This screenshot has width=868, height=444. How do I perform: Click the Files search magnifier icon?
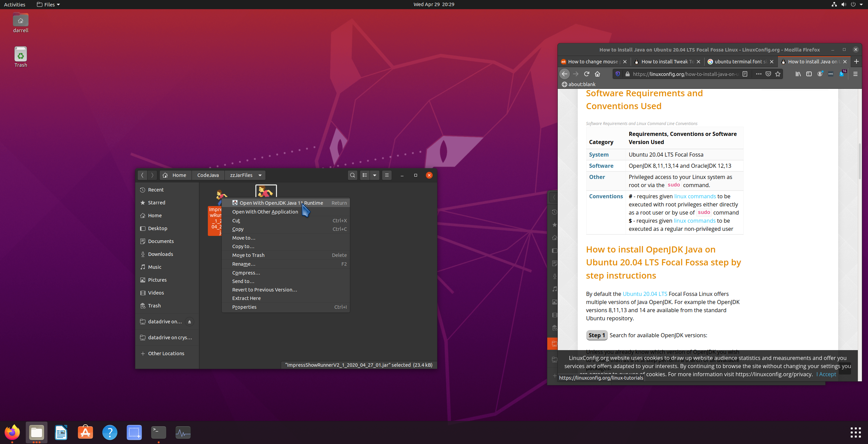352,175
